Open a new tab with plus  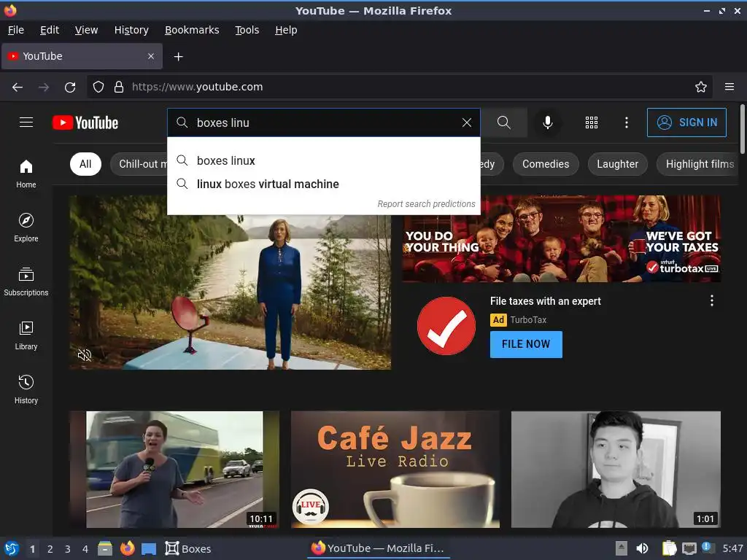[178, 57]
